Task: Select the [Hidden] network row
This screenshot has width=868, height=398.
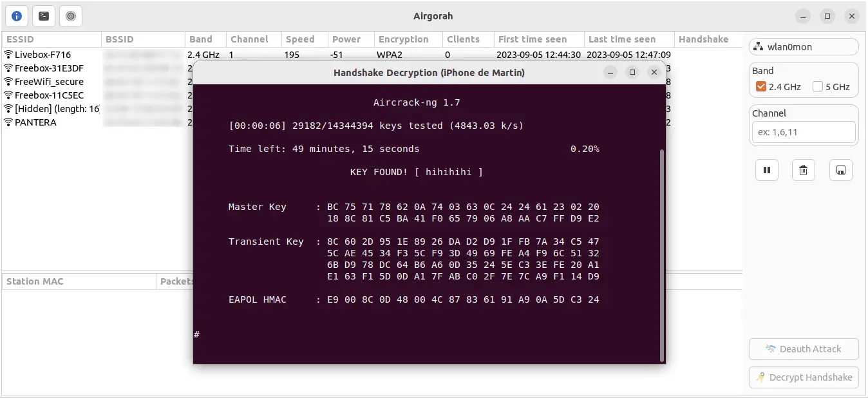Action: (98, 109)
